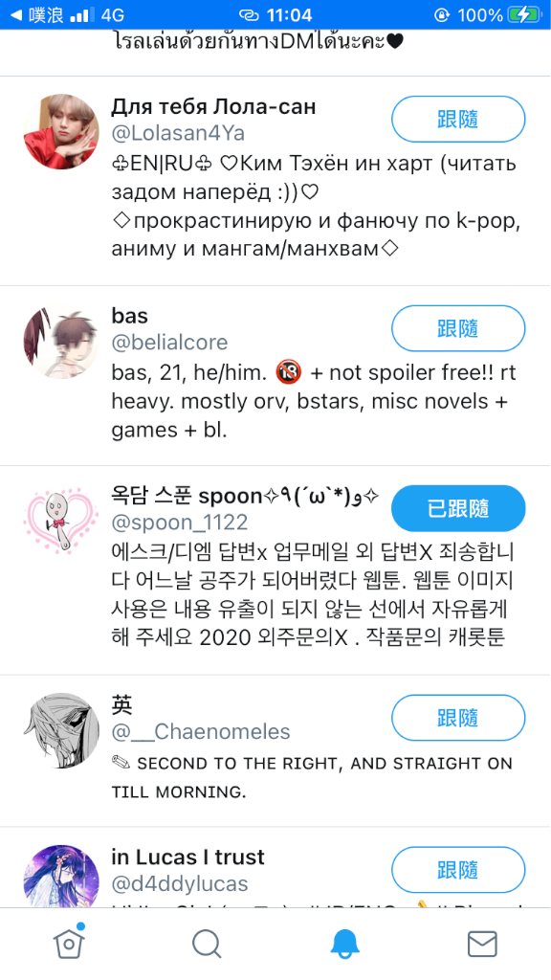Open the Notifications bell icon
Screen dimensions: 551x980
tap(344, 943)
